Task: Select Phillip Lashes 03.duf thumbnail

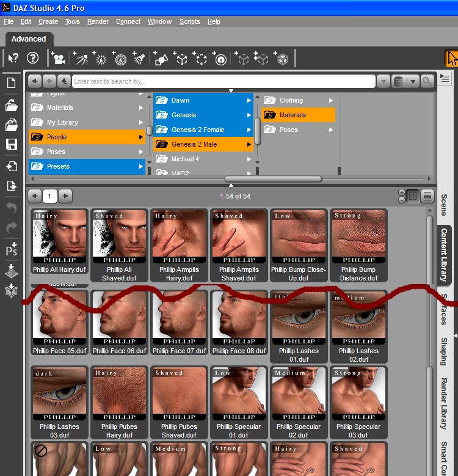Action: 59,403
